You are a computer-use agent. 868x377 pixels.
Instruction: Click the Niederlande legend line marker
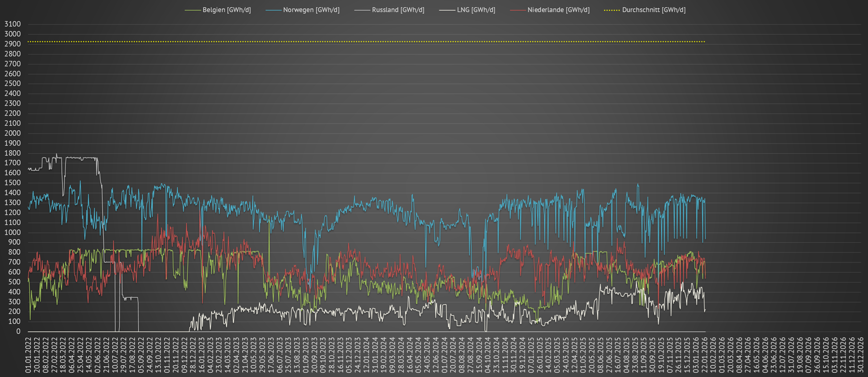click(517, 10)
